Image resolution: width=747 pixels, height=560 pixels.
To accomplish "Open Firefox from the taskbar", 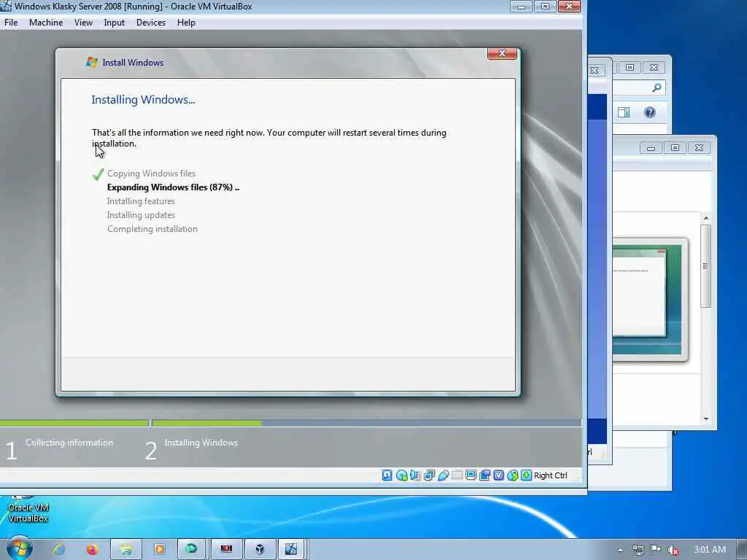I will (92, 549).
